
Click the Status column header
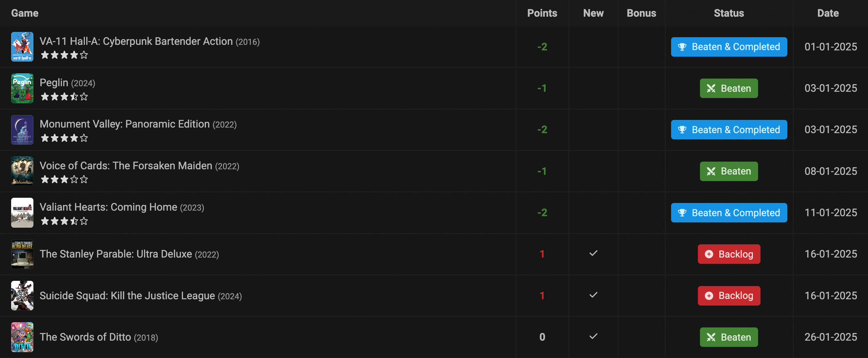(729, 13)
